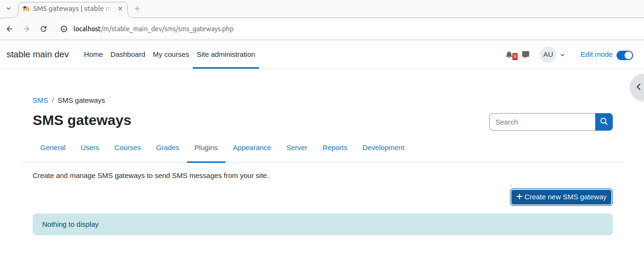Click the magnifier search button
The width and height of the screenshot is (644, 258).
pyautogui.click(x=604, y=122)
